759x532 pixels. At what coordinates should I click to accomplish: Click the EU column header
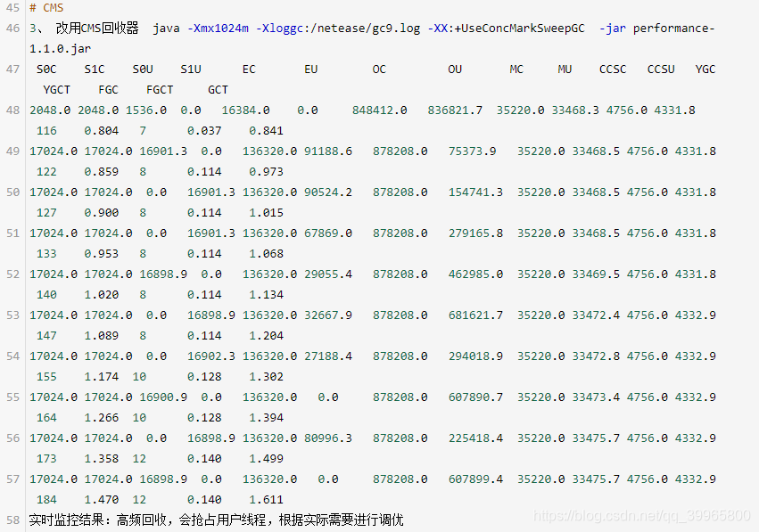[310, 70]
